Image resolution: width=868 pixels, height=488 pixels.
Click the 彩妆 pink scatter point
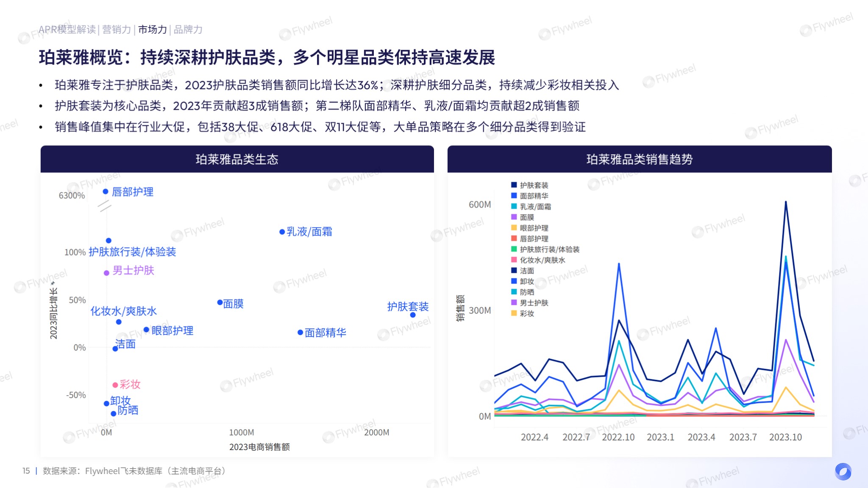click(x=115, y=385)
